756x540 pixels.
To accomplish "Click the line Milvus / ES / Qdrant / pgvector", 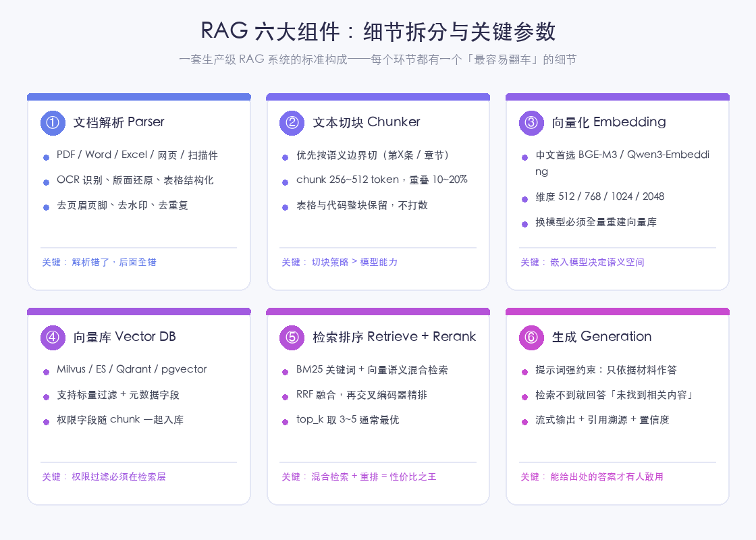I will (132, 369).
